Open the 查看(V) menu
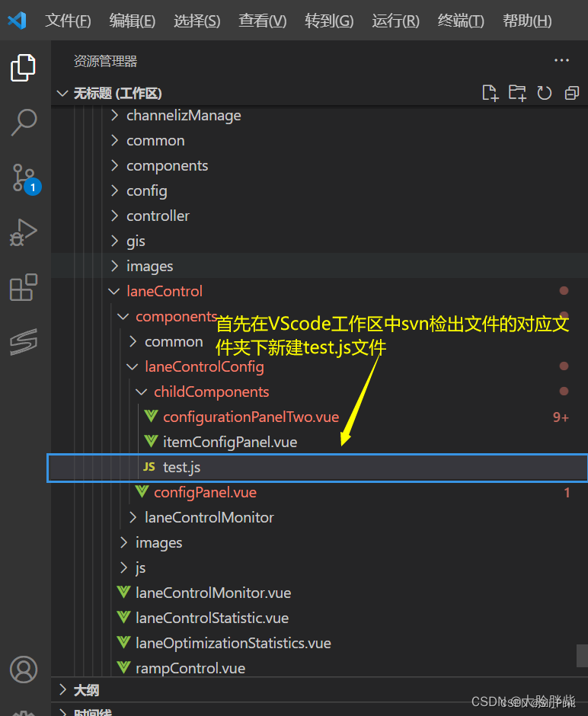 [x=263, y=21]
